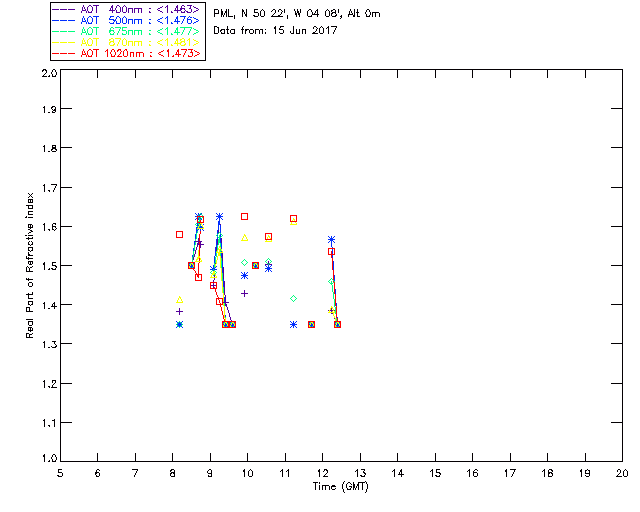Image resolution: width=640 pixels, height=512 pixels.
Task: Click the purple plus marker near 1.43 at 9.9 hours
Action: [x=244, y=294]
